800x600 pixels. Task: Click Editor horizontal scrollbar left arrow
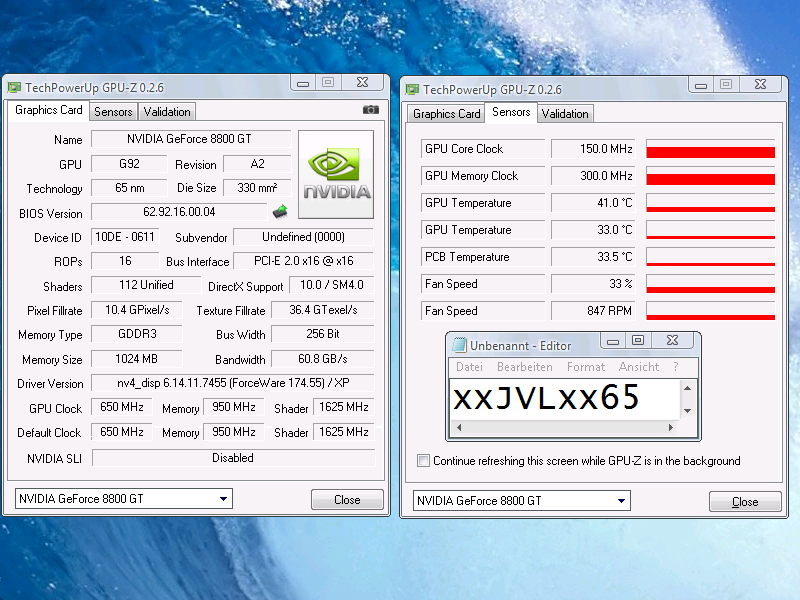(x=459, y=428)
